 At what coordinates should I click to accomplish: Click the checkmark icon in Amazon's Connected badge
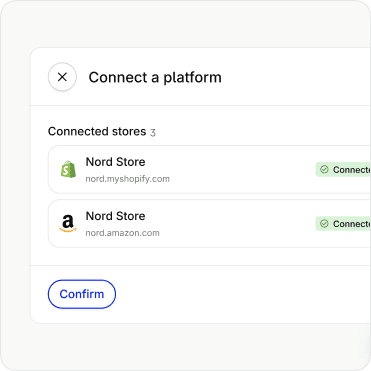click(324, 223)
